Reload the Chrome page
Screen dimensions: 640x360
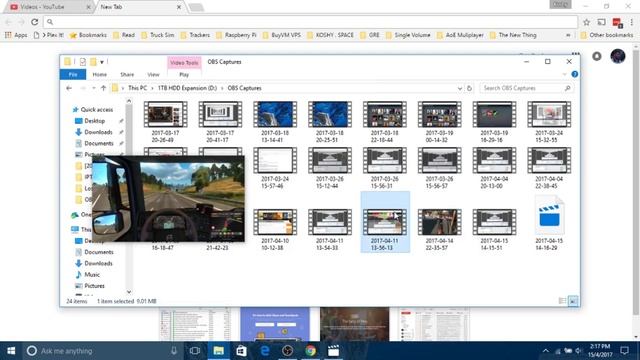coord(35,22)
